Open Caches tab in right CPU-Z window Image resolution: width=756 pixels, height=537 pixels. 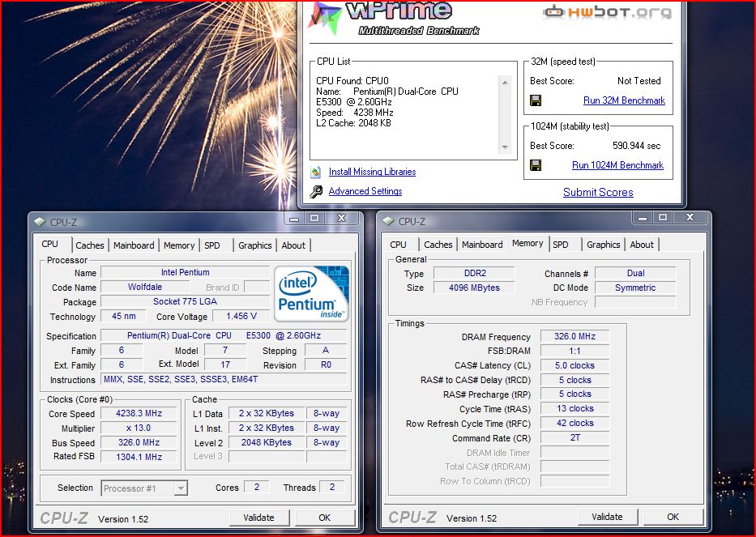pos(438,245)
